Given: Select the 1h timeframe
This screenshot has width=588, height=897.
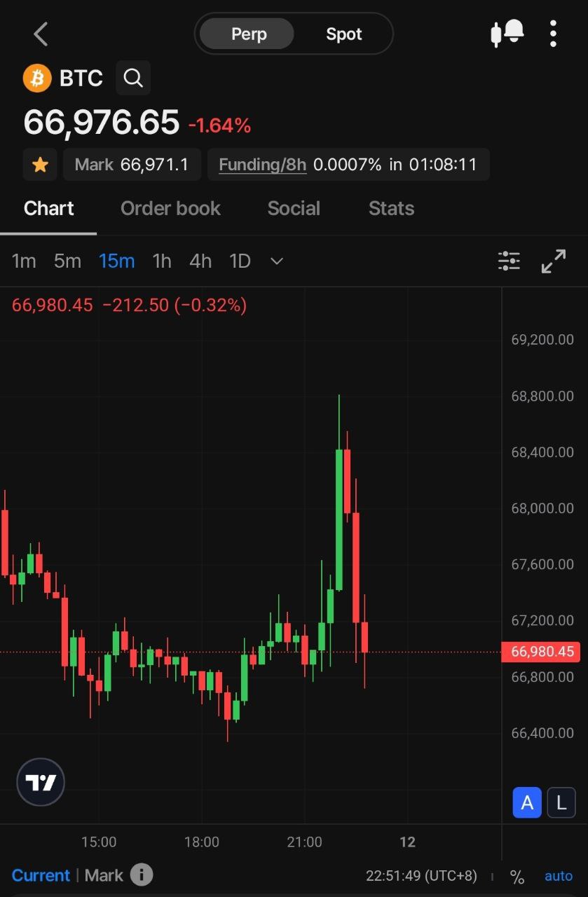Looking at the screenshot, I should pos(162,261).
